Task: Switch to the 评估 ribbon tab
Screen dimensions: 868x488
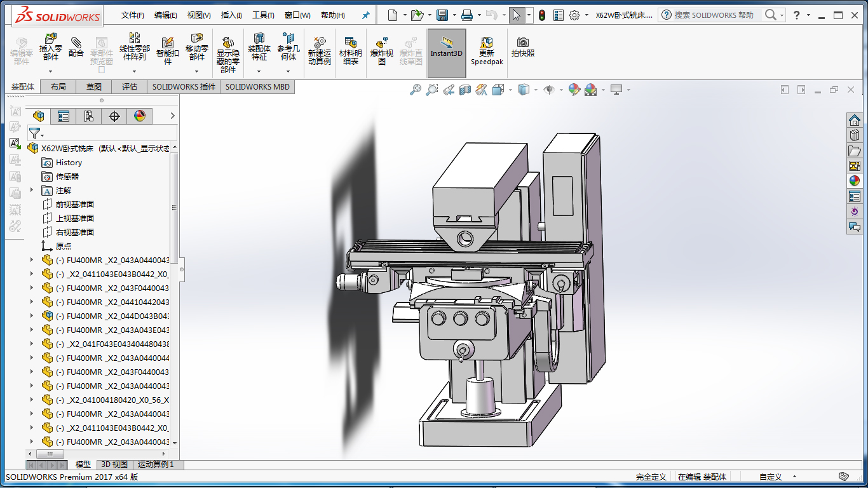Action: tap(130, 87)
